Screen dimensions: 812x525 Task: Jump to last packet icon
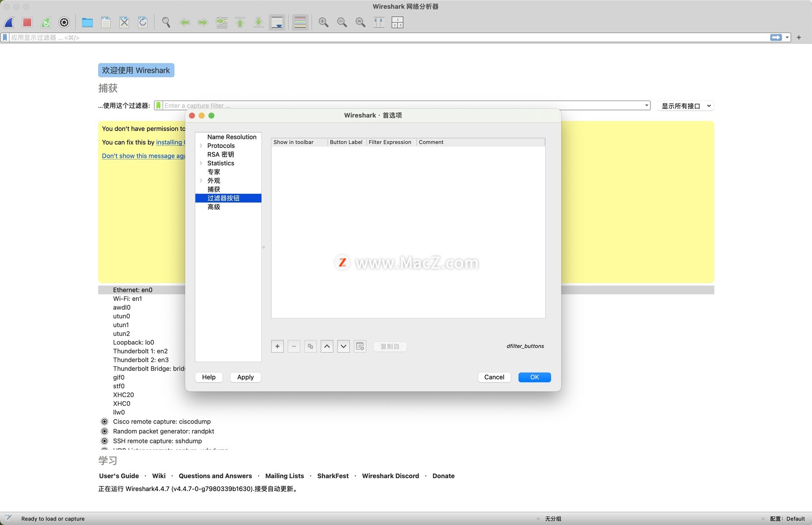tap(258, 22)
